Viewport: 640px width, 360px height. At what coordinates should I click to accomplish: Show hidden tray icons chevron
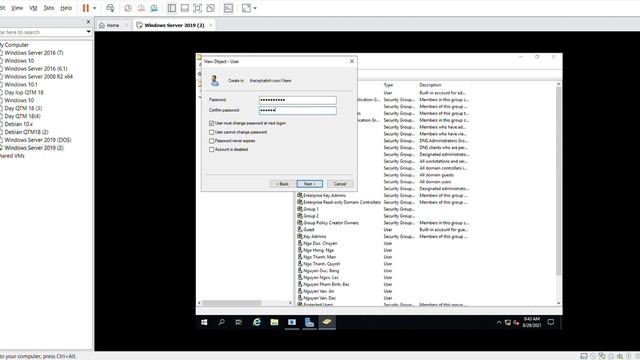pos(499,322)
